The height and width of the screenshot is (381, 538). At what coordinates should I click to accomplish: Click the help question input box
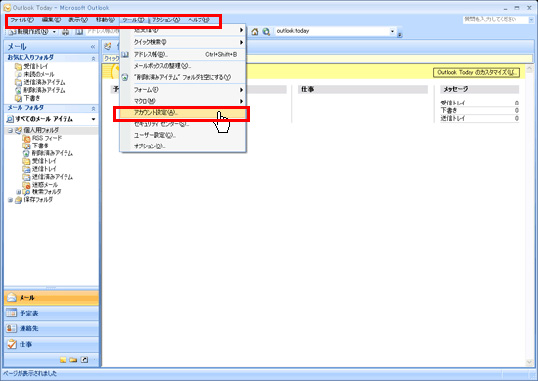click(x=495, y=20)
